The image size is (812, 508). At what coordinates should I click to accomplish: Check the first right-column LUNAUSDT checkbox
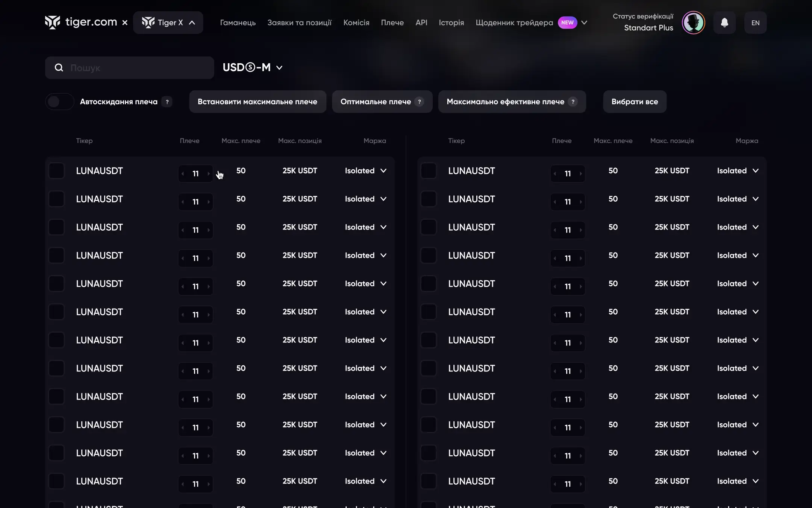click(x=429, y=171)
